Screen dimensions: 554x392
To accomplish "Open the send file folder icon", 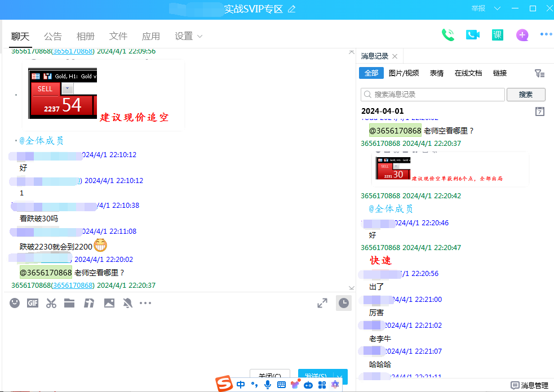I will (69, 304).
